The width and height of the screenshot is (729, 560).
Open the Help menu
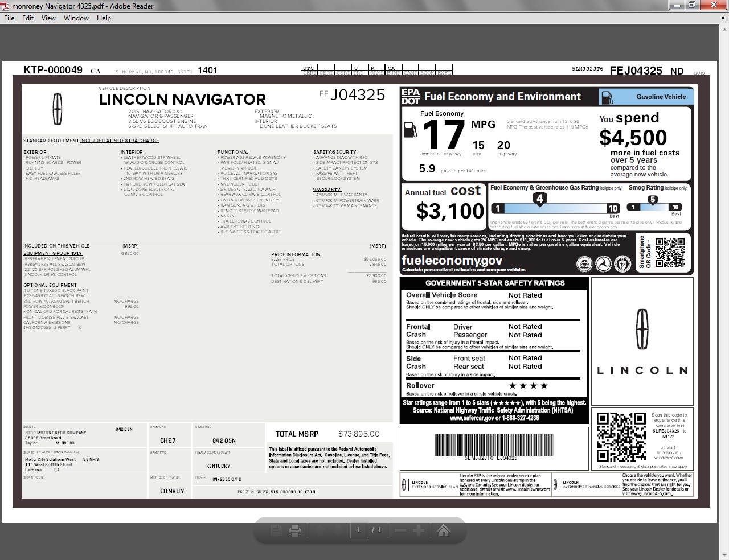coord(104,18)
